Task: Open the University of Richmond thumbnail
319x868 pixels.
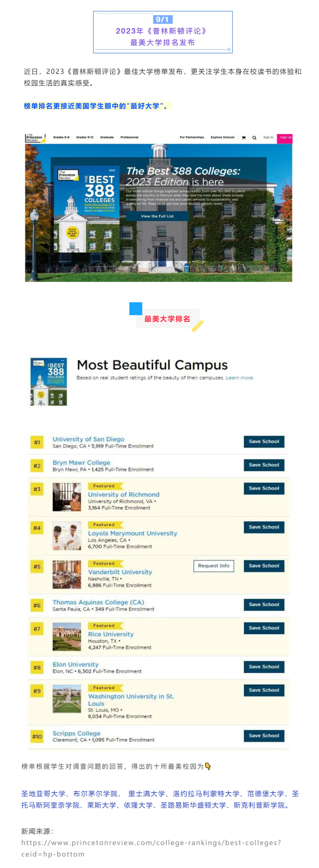Action: [x=67, y=497]
